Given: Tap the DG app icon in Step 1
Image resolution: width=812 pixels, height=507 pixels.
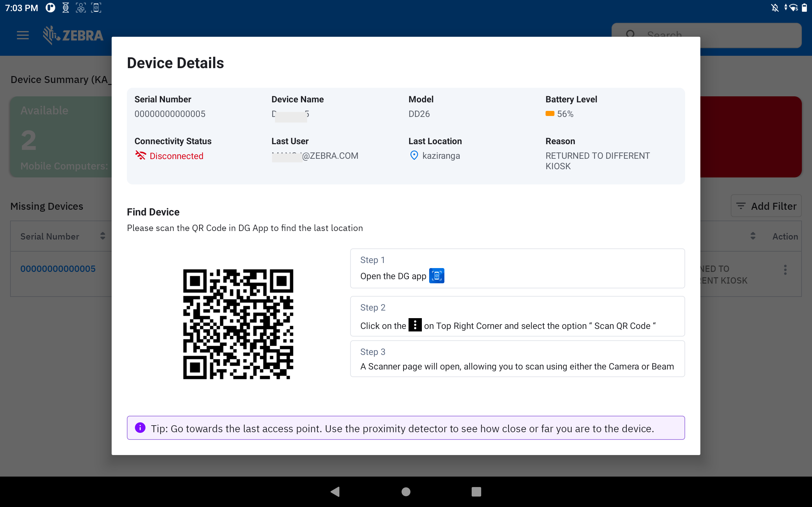Looking at the screenshot, I should pos(436,276).
